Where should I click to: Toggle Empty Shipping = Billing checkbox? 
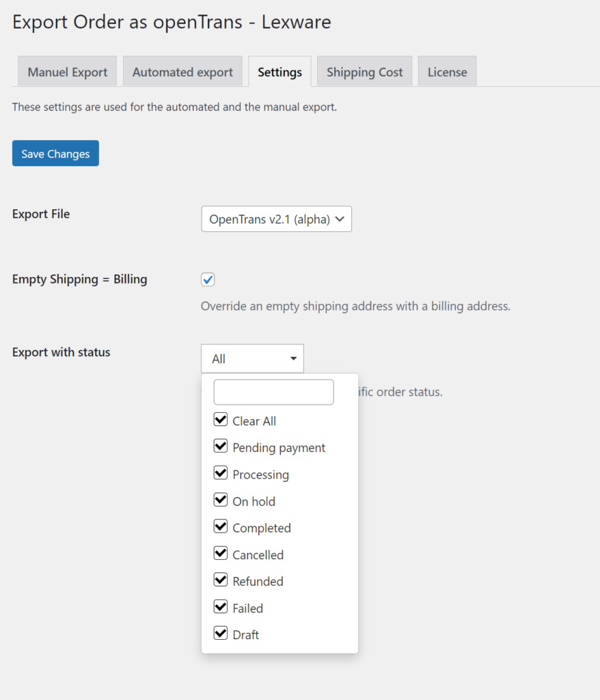pyautogui.click(x=208, y=280)
